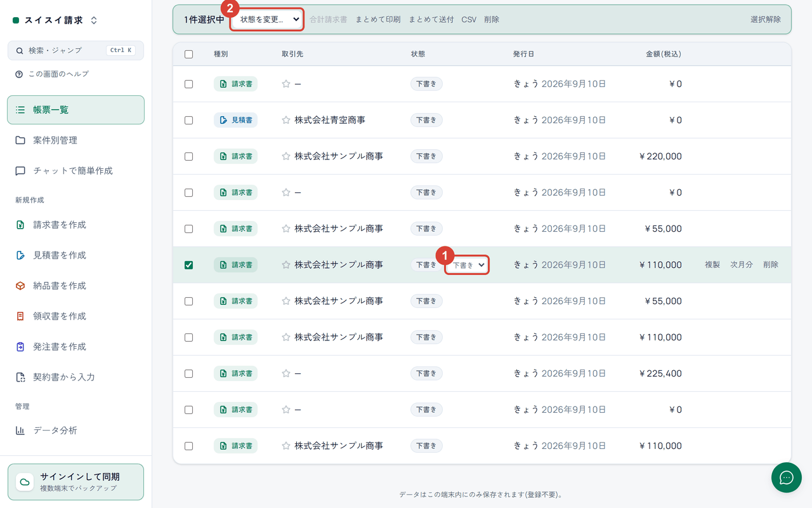Open データ分析 in the sidebar
Screen dimensions: 812x508
coord(76,431)
